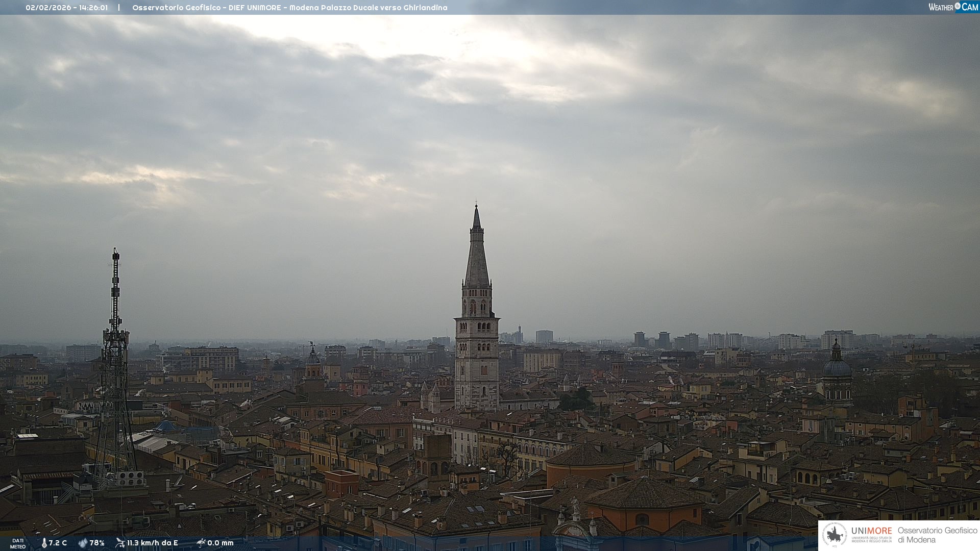980x551 pixels.
Task: Click the rain umbrella icon
Action: coord(201,542)
